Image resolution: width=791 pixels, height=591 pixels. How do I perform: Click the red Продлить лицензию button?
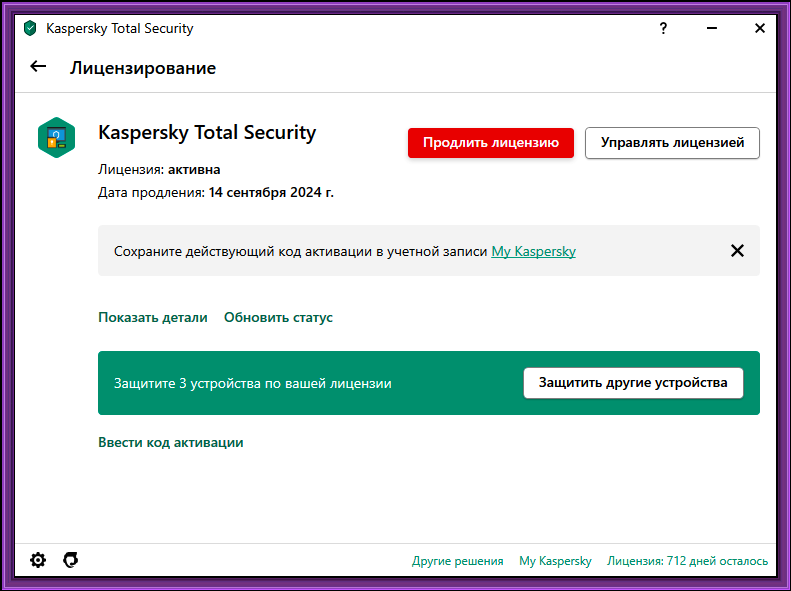[x=491, y=143]
